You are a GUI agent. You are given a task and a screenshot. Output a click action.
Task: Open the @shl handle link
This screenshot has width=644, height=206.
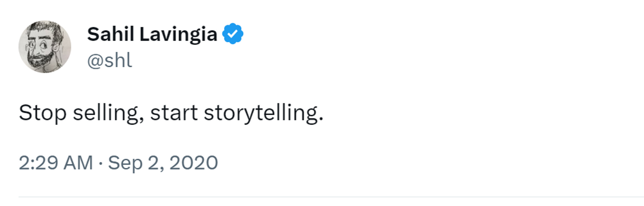pyautogui.click(x=109, y=60)
